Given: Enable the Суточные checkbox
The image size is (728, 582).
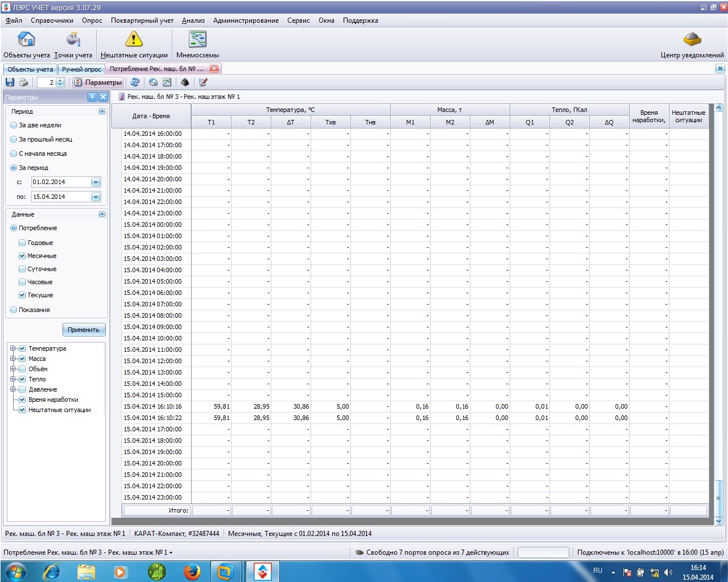Looking at the screenshot, I should pyautogui.click(x=22, y=269).
